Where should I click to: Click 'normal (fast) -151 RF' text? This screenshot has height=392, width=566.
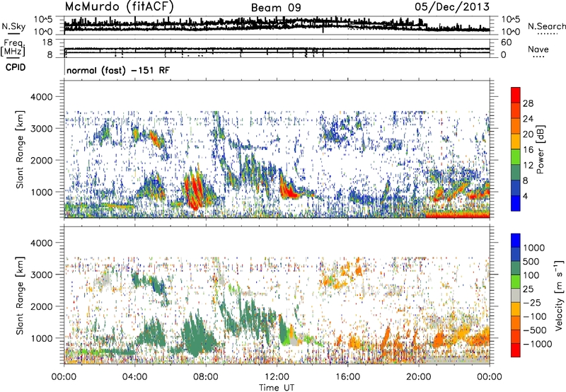pyautogui.click(x=118, y=70)
